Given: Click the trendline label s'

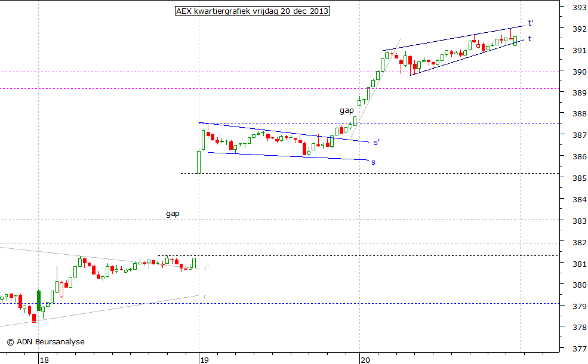Looking at the screenshot, I should (377, 143).
